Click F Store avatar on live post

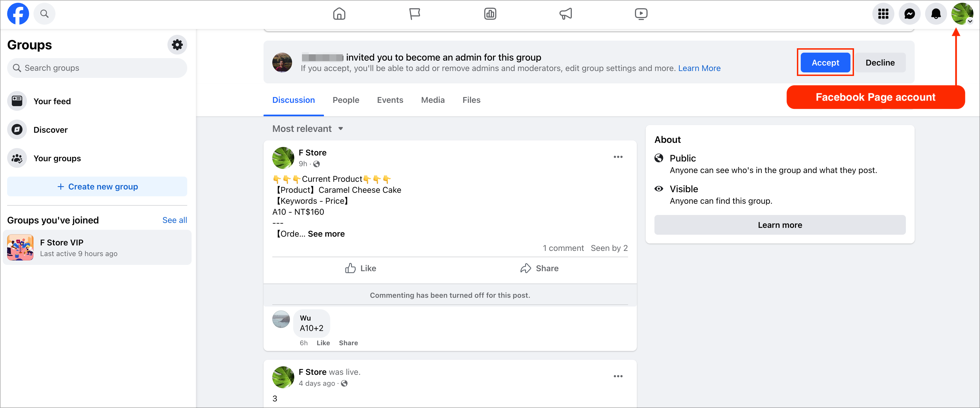point(283,377)
